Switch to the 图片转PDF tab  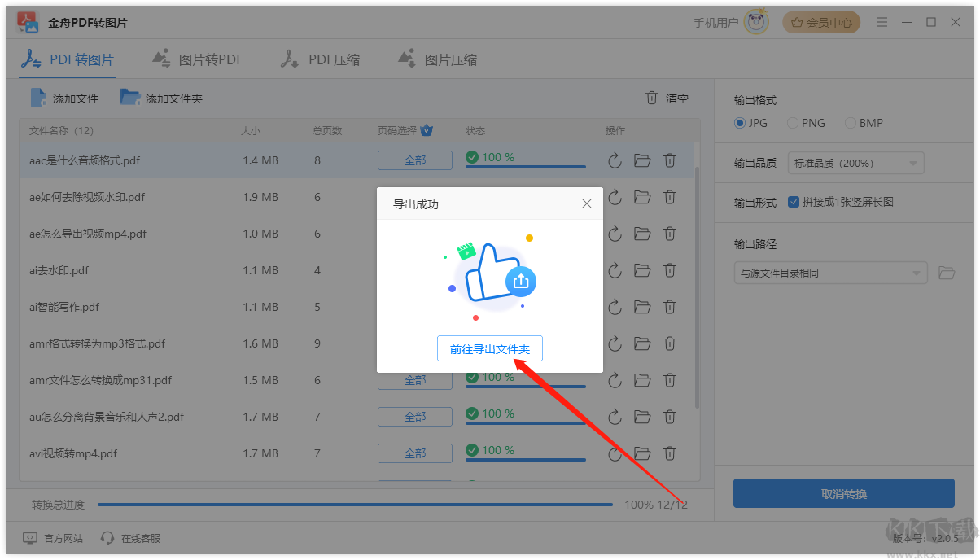tap(198, 59)
